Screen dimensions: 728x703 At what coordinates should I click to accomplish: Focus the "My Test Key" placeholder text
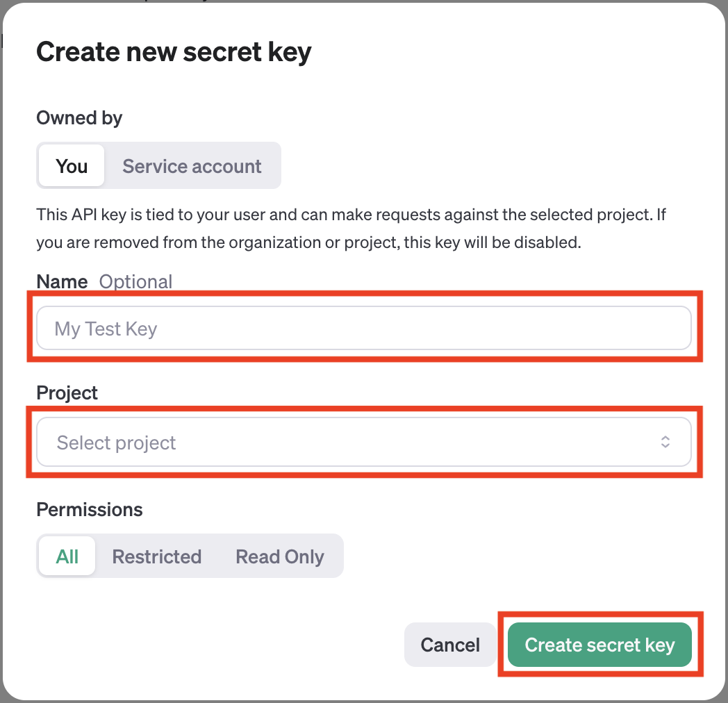[x=106, y=329]
